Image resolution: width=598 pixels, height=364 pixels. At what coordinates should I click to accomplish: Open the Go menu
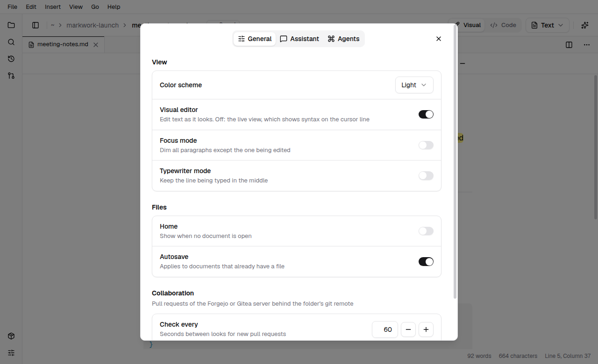(x=95, y=7)
